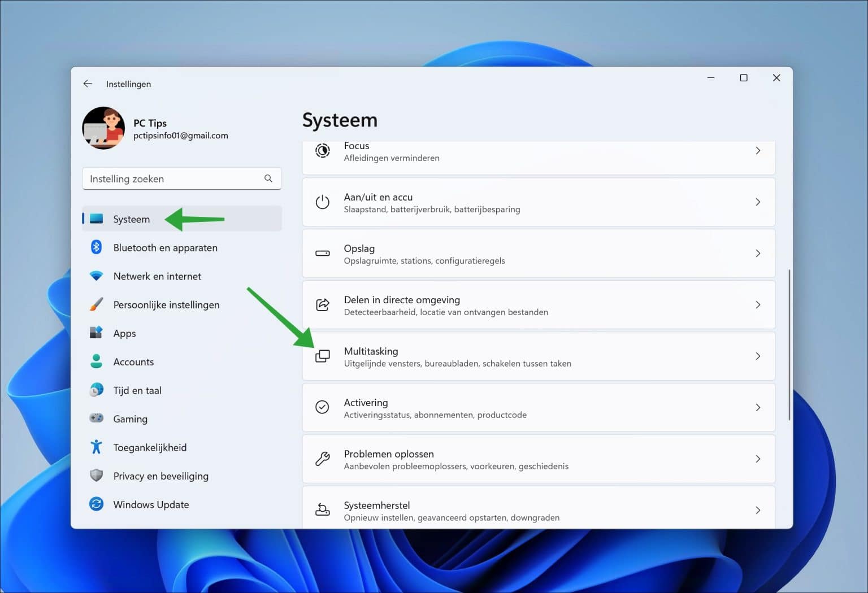This screenshot has height=593, width=868.
Task: Open the Privacy en beveiliging shield icon
Action: (x=96, y=476)
